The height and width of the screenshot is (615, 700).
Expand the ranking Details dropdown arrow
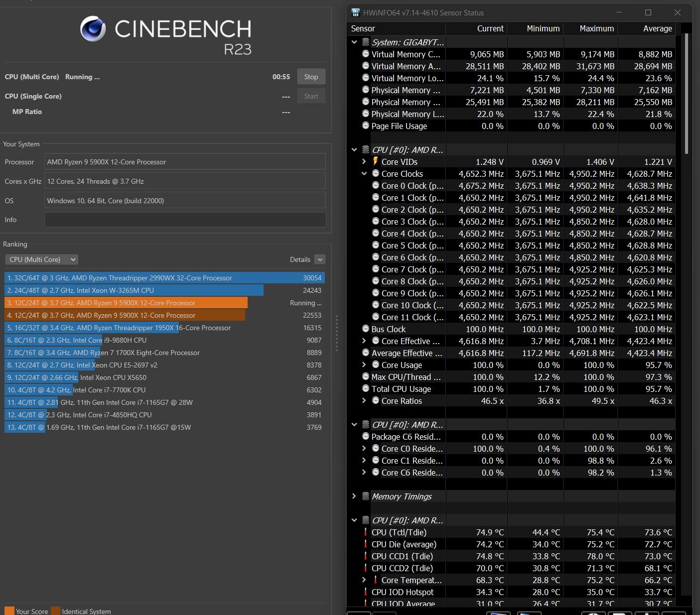click(320, 259)
